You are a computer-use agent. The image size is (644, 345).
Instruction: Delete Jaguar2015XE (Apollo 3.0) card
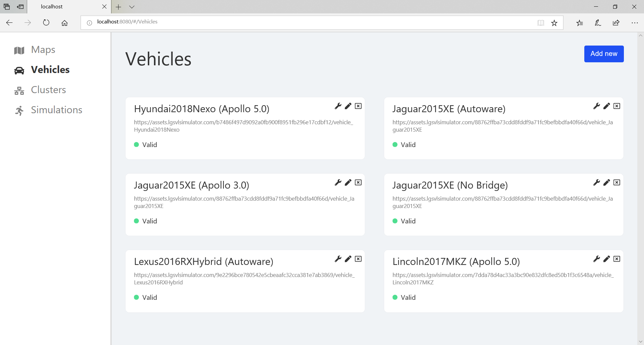358,183
